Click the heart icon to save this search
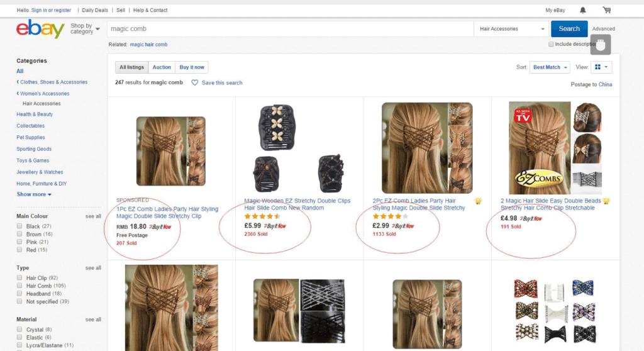 (x=195, y=83)
